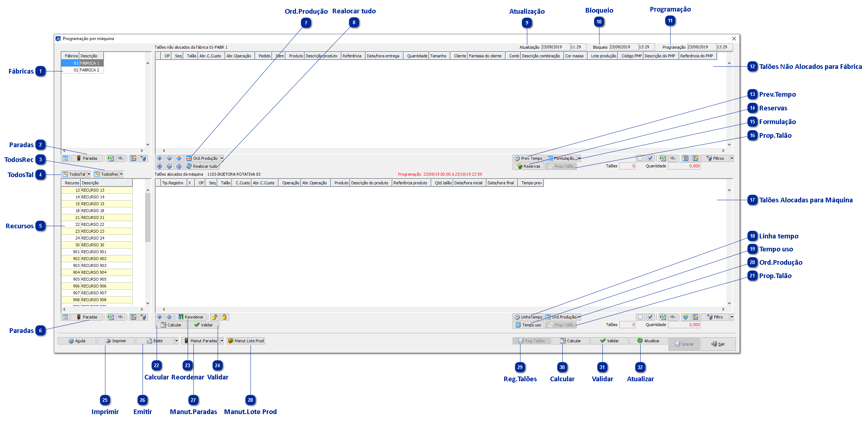Click red-green sort arrows icon beside Filtros
The width and height of the screenshot is (868, 422).
pos(685,158)
